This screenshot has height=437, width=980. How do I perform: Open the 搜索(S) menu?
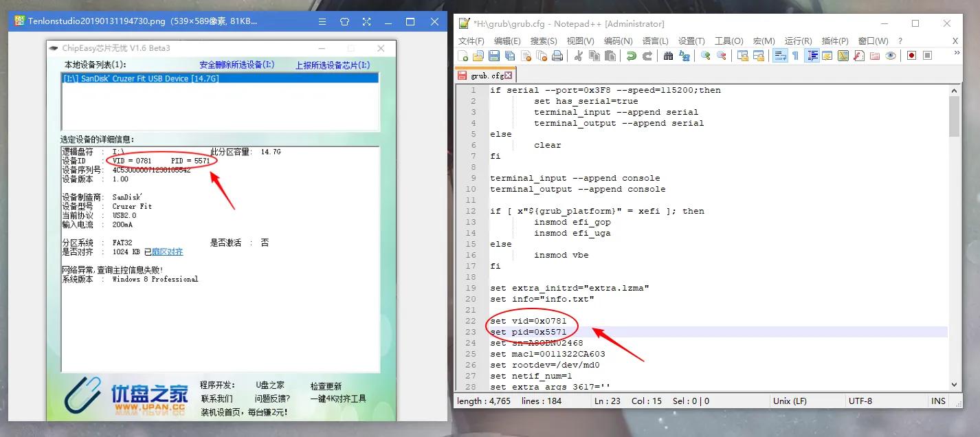coord(544,41)
